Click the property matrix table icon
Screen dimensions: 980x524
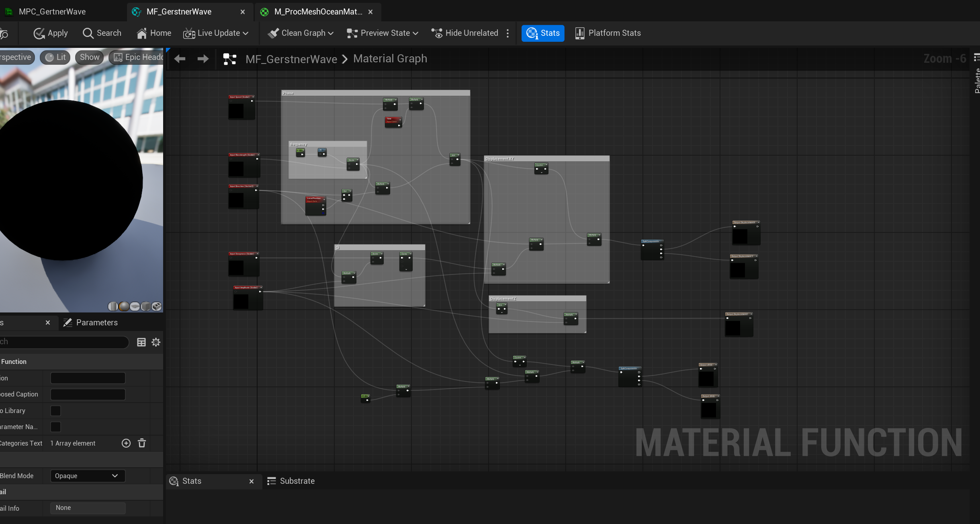(x=141, y=342)
